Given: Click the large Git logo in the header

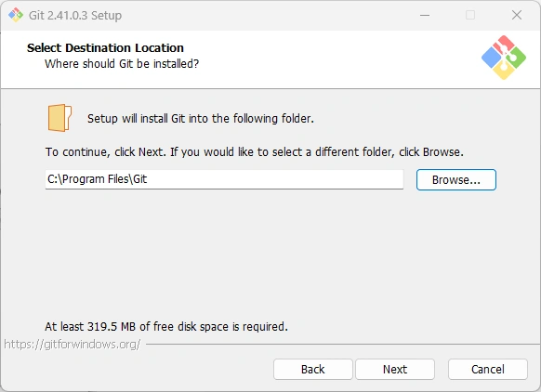Looking at the screenshot, I should point(504,58).
